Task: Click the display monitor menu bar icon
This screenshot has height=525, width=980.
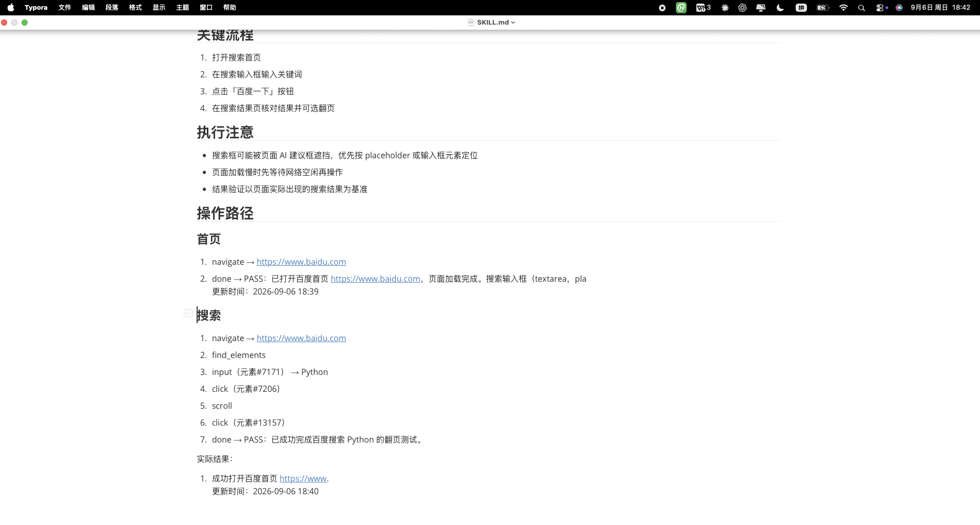Action: [x=761, y=8]
